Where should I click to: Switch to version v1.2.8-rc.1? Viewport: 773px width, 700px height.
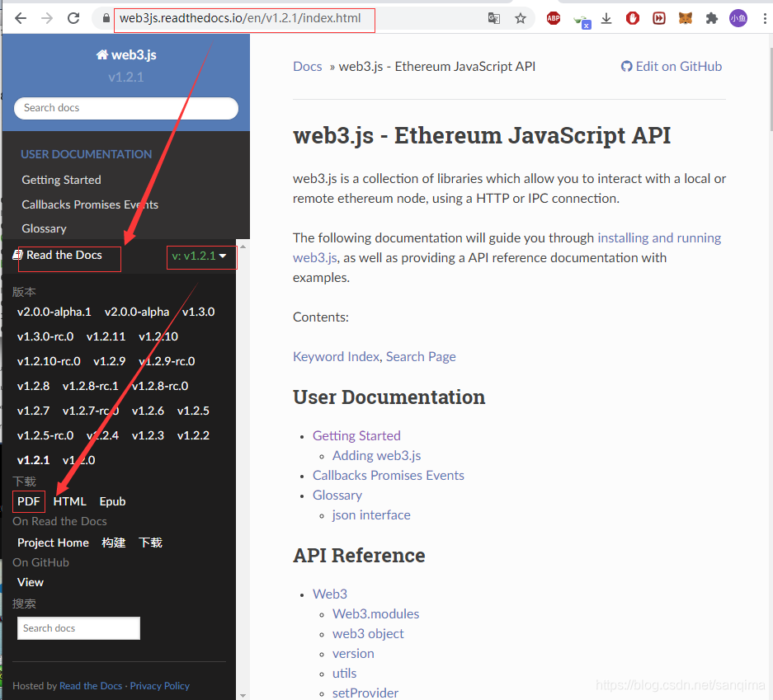[x=91, y=386]
